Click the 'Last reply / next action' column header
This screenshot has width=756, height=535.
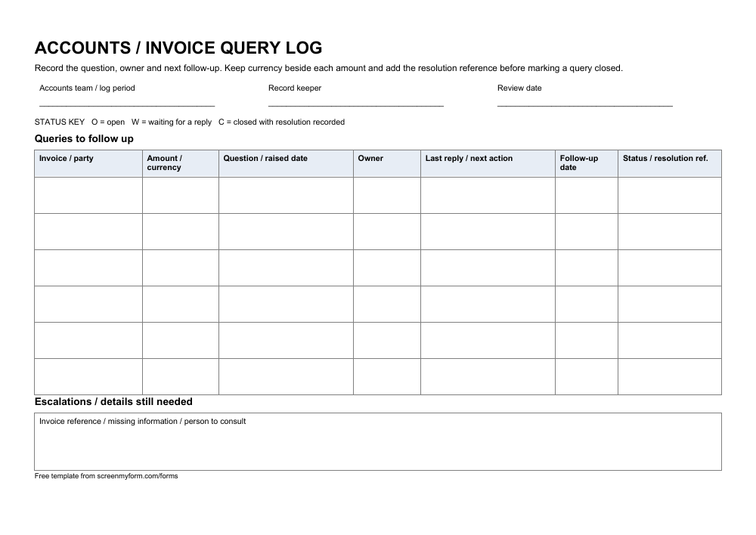(x=488, y=163)
